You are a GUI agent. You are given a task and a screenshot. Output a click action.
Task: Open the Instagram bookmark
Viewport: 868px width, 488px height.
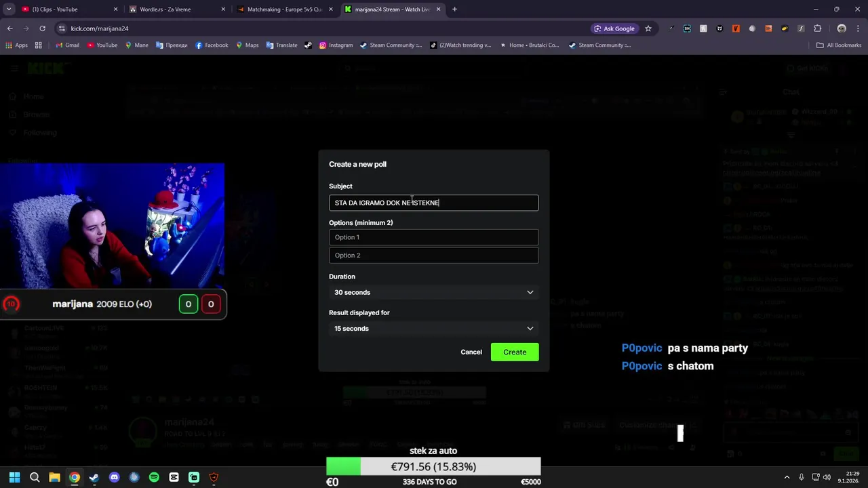[x=336, y=45]
